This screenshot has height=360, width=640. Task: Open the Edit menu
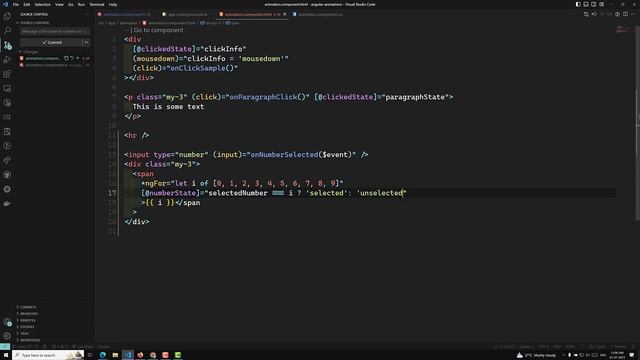point(27,4)
